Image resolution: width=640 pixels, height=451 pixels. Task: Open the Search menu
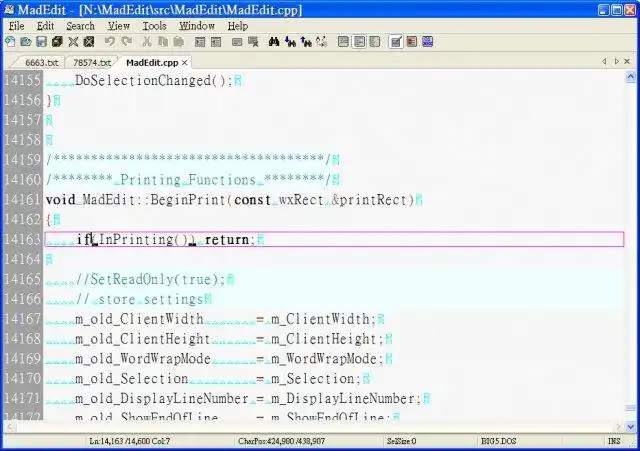[80, 26]
